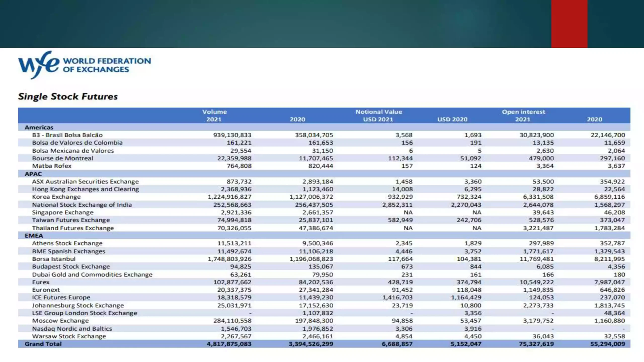Click 'Budapest Stock Exchange' row label
Viewport: 644px width, 362px height.
click(71, 266)
